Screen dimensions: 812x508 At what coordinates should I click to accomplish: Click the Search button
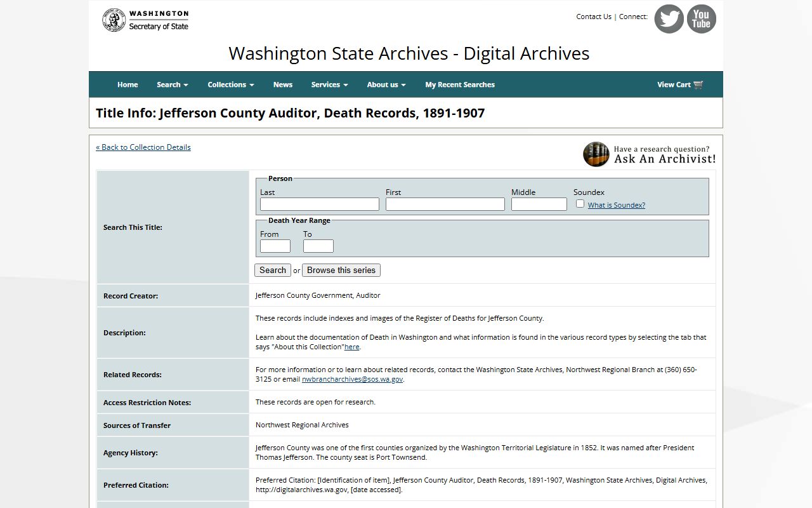tap(273, 270)
